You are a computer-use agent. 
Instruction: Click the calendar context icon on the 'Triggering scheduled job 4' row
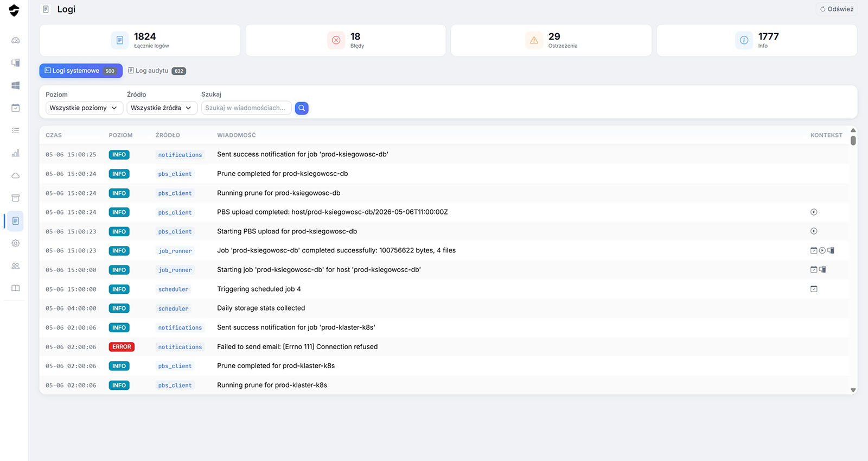pos(814,289)
